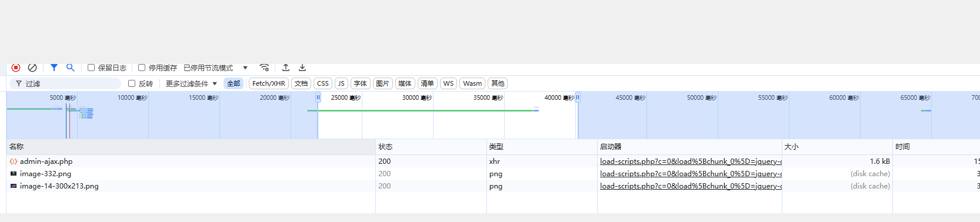This screenshot has width=980, height=222.
Task: Toggle the filter bar funnel icon
Action: (x=54, y=68)
